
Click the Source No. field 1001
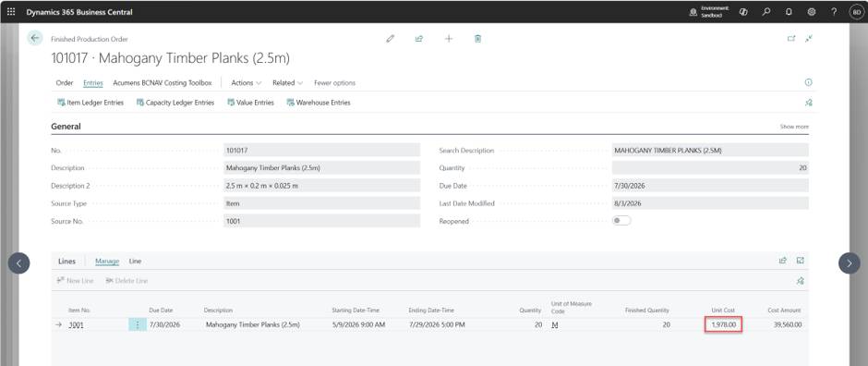click(x=321, y=221)
